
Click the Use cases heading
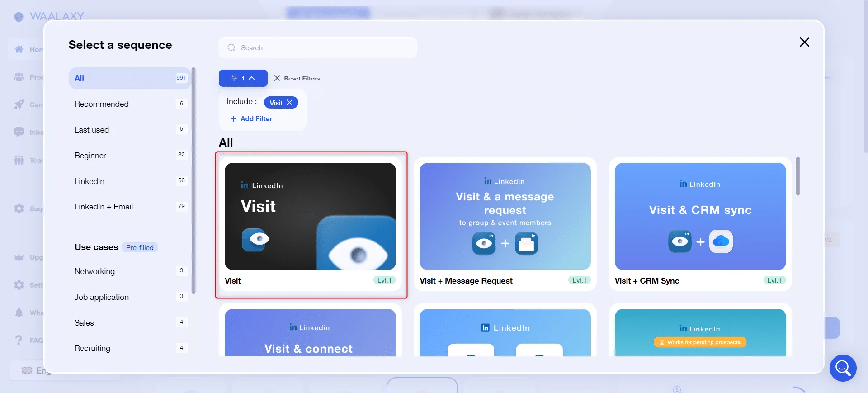click(x=96, y=247)
